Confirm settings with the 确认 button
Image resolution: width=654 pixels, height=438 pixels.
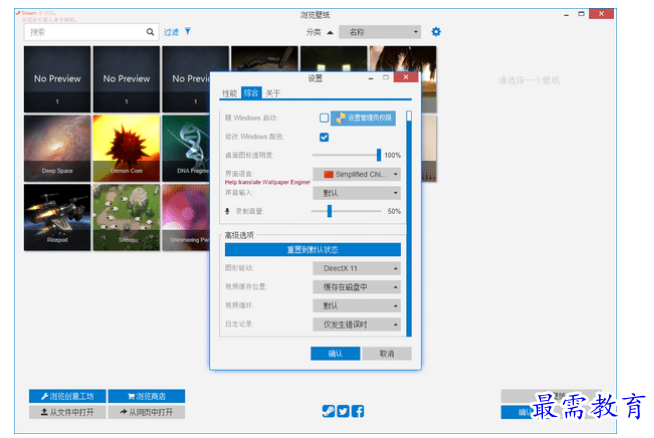(x=335, y=353)
